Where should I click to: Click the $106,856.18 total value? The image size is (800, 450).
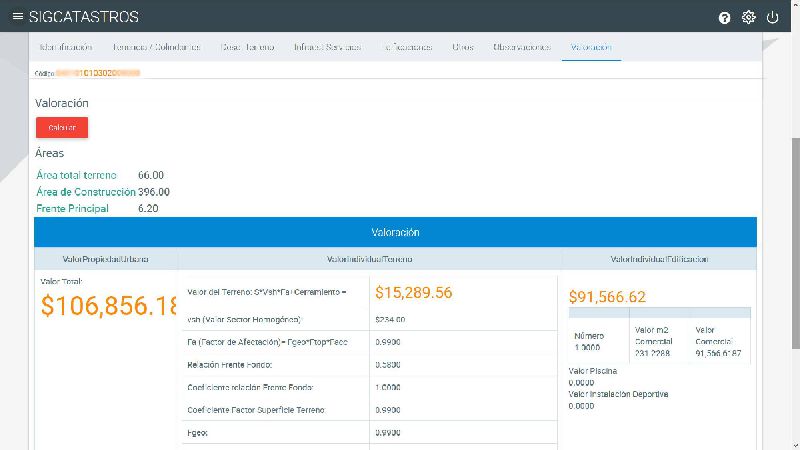(x=108, y=306)
